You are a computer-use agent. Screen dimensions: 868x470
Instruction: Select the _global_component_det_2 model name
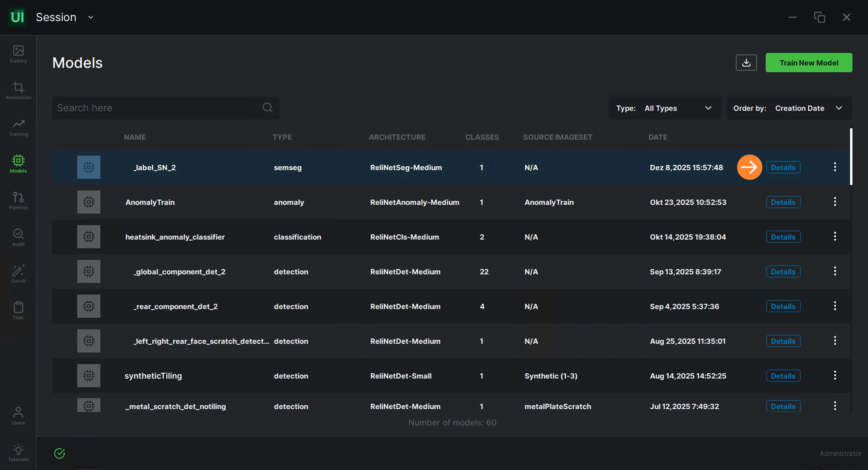[x=179, y=272]
